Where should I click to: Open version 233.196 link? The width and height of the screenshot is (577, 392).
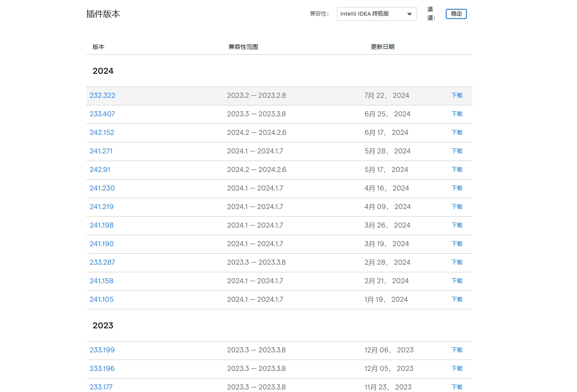coord(102,369)
